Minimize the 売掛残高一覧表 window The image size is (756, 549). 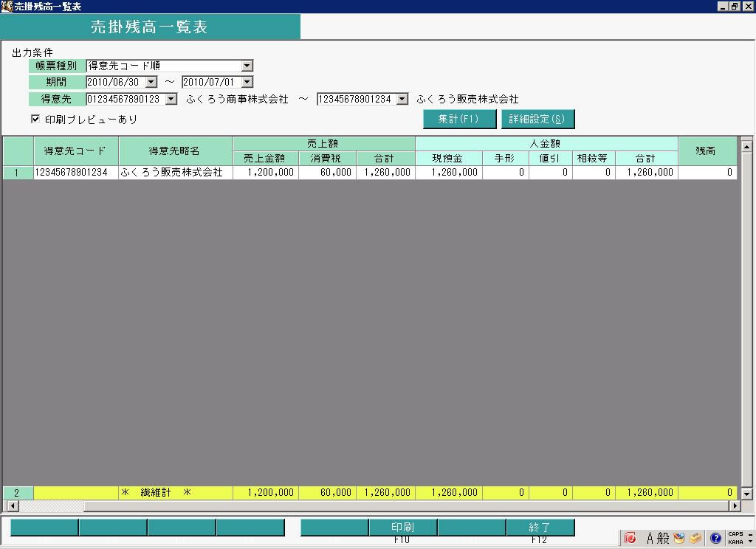click(723, 6)
